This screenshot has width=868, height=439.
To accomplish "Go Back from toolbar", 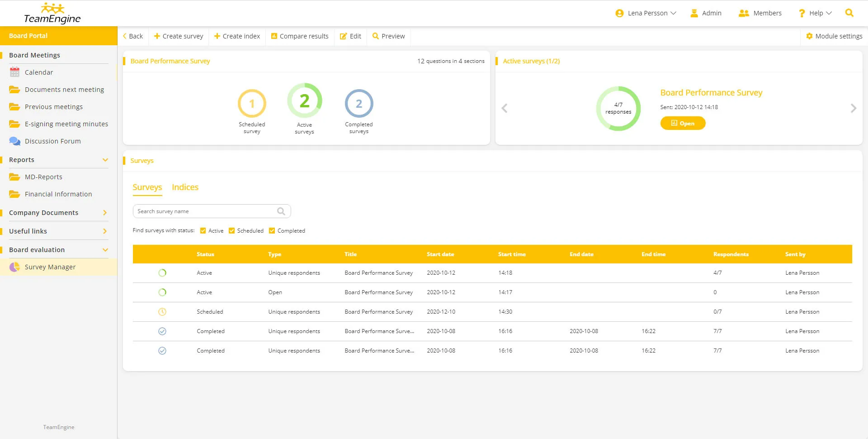I will tap(133, 36).
